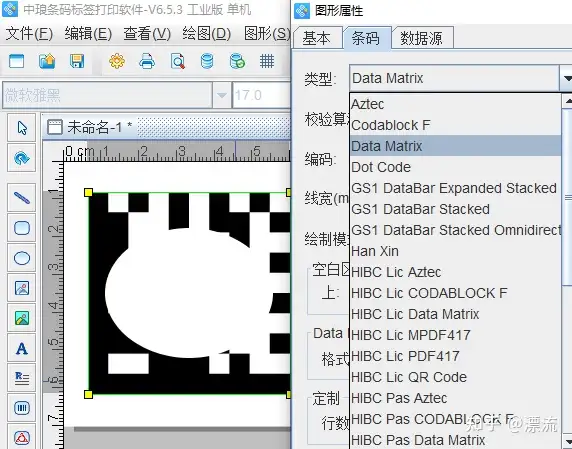
Task: Switch to the 基本 tab
Action: tap(317, 38)
